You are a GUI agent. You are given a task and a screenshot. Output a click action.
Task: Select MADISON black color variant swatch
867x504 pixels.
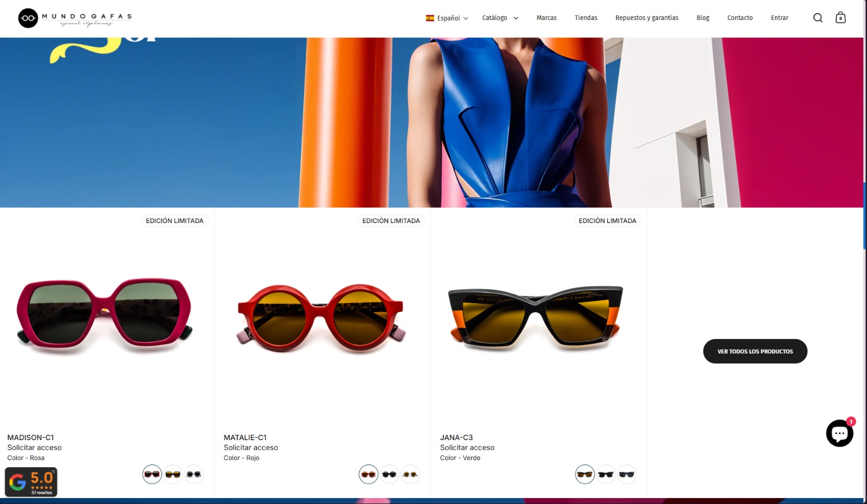(193, 474)
